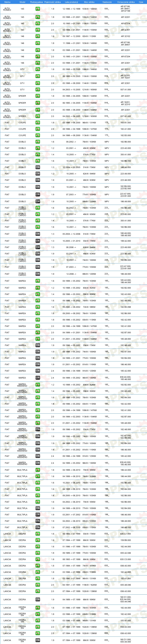Click diesel ON icon for Multipla 1.9 85kW
147x644 pixels.
click(38, 527)
